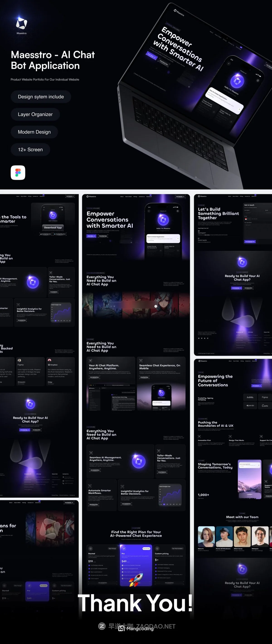Click the Maestro logo on the Empower Conversations page

coord(91,197)
